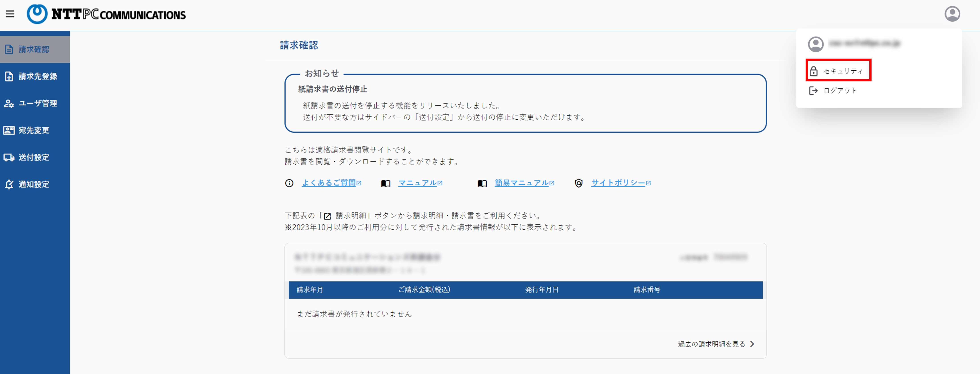Screen dimensions: 980x374
Task: Click the 発行年月日 column header
Action: [x=542, y=290]
